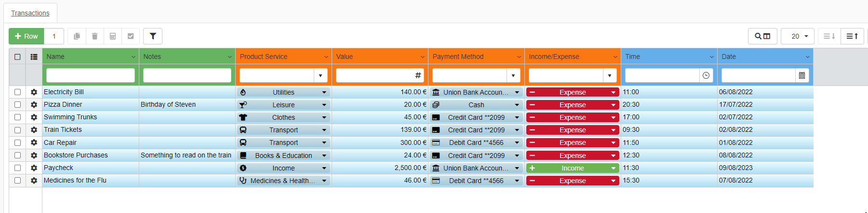
Task: Click the calculator icon in toolbar
Action: point(113,36)
